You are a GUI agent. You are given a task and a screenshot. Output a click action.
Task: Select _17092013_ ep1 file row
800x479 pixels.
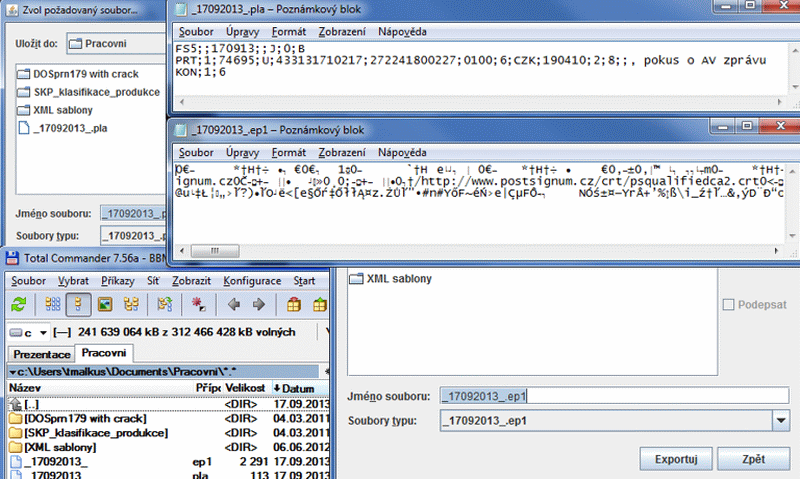pos(168,462)
